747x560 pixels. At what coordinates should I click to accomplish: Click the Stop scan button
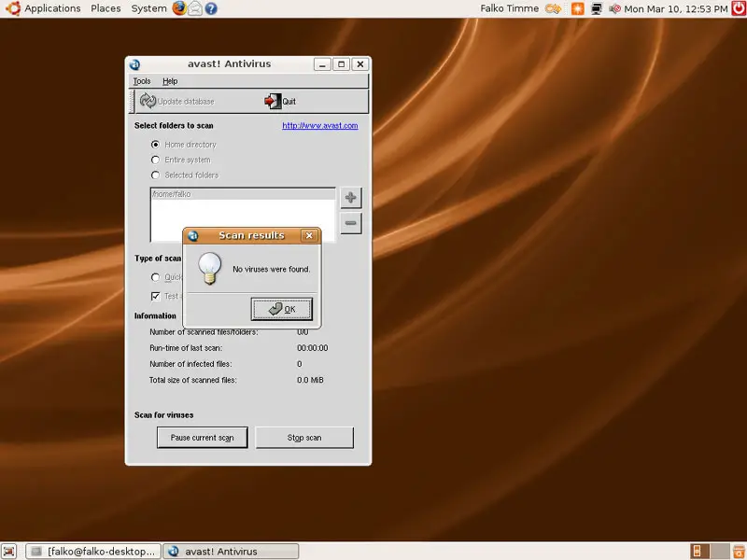pyautogui.click(x=304, y=438)
